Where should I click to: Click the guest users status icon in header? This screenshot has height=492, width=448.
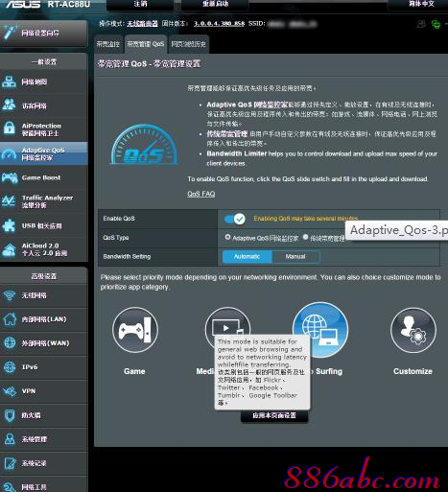click(421, 24)
